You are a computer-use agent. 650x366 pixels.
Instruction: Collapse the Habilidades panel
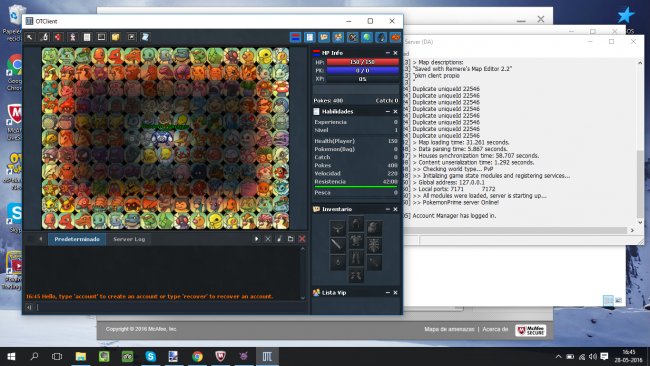coord(388,111)
